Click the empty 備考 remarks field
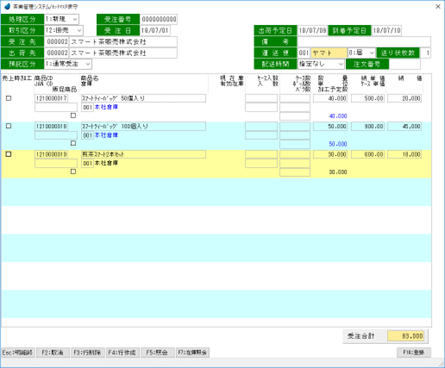Image resolution: width=445 pixels, height=368 pixels. click(x=364, y=42)
